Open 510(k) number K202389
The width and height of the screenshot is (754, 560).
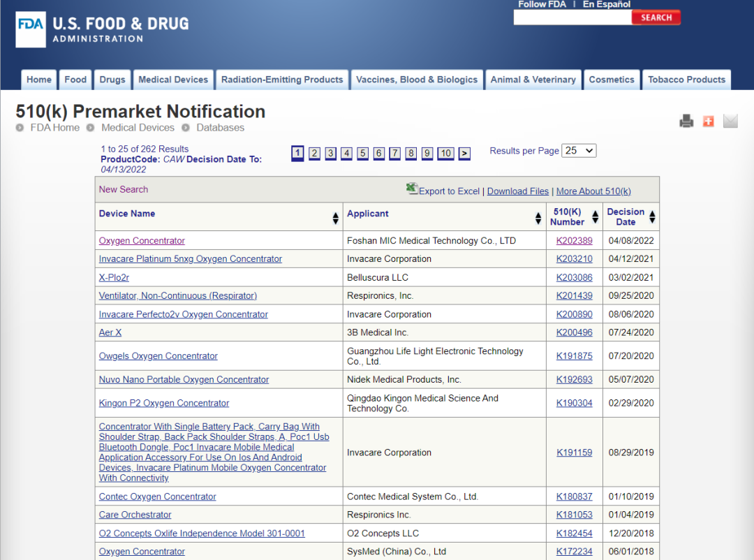click(x=574, y=241)
